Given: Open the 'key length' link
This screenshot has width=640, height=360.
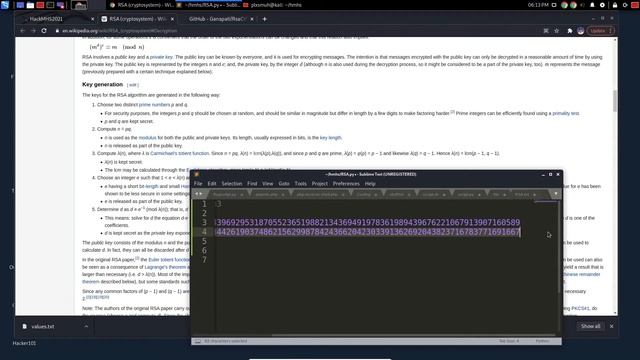Looking at the screenshot, I should pyautogui.click(x=330, y=138).
